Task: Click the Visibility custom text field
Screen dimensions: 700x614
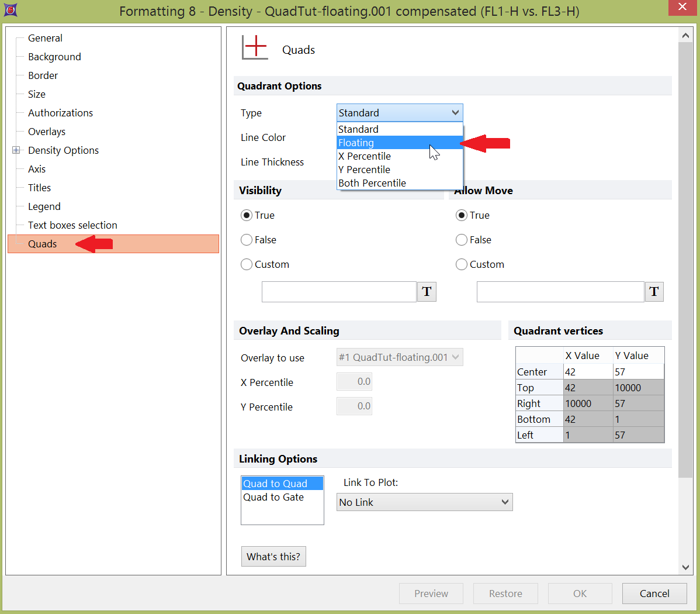Action: 339,292
